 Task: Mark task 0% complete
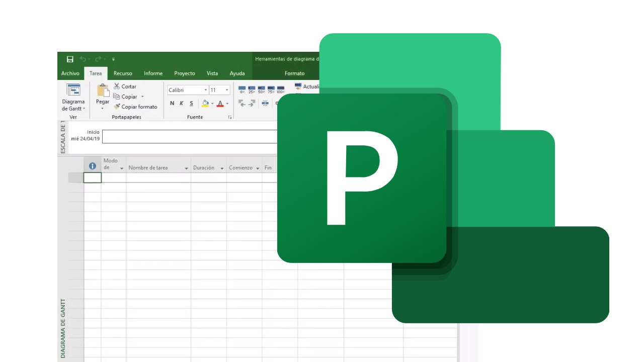click(242, 89)
